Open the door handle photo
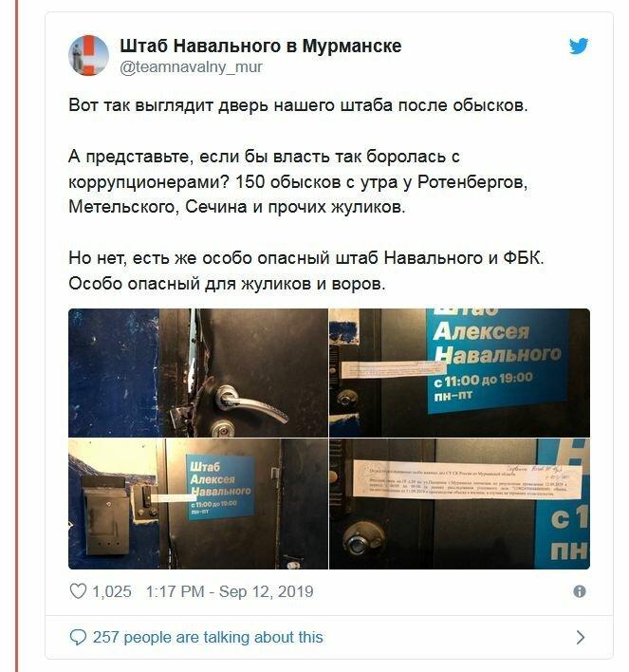The height and width of the screenshot is (672, 629). point(198,373)
